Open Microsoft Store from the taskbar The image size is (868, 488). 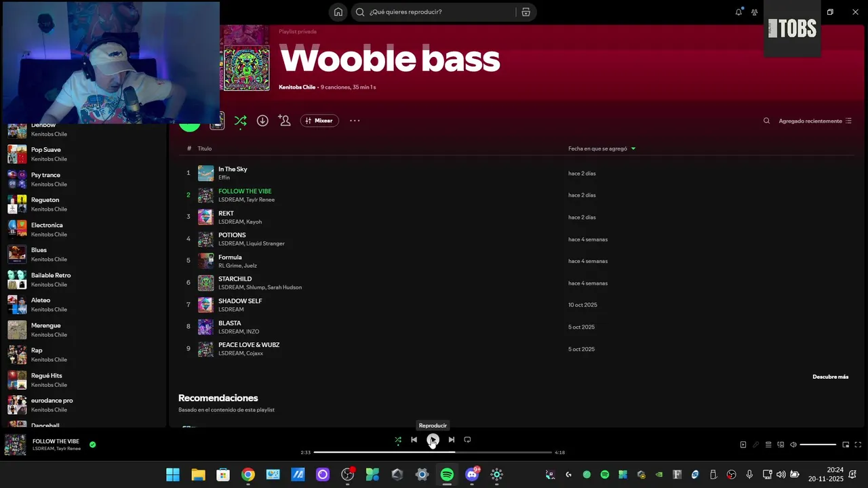coord(223,474)
